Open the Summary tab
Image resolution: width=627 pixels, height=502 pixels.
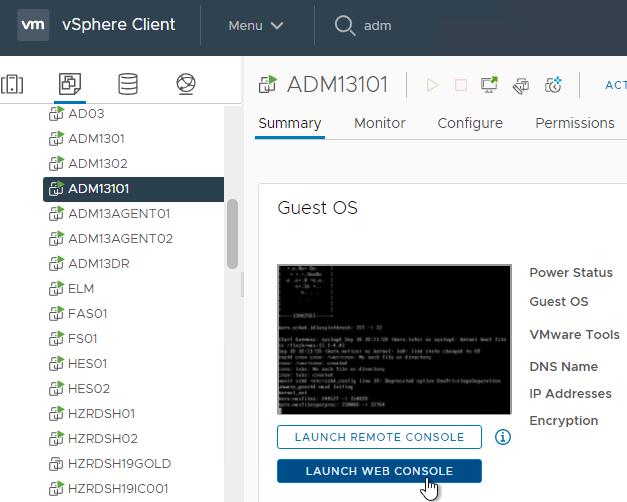[x=290, y=123]
